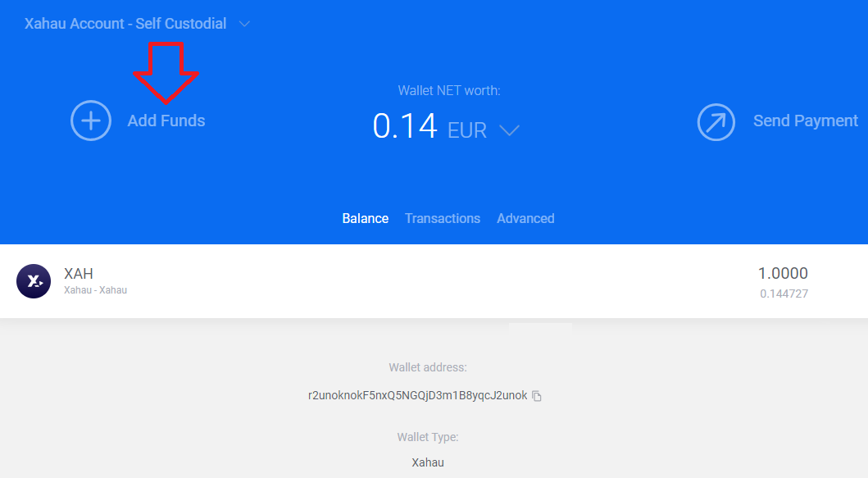Image resolution: width=868 pixels, height=478 pixels.
Task: Click the plus circle Add Funds icon
Action: pos(91,121)
